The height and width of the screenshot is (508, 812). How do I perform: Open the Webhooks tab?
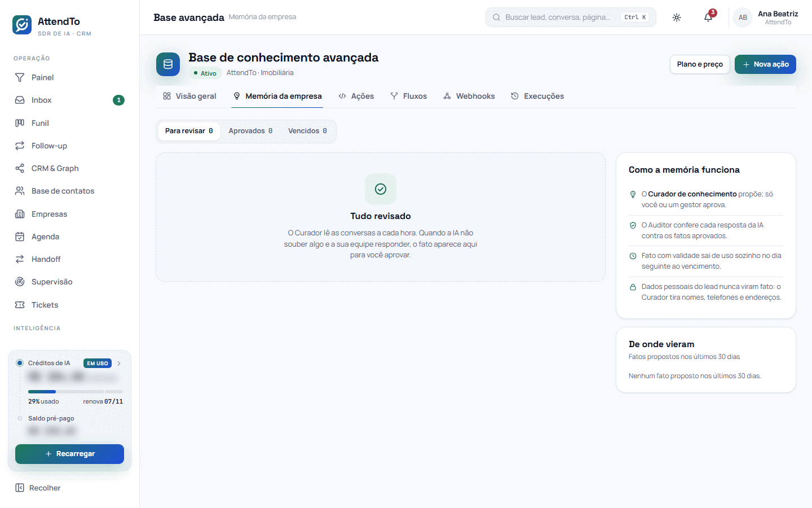pos(469,96)
